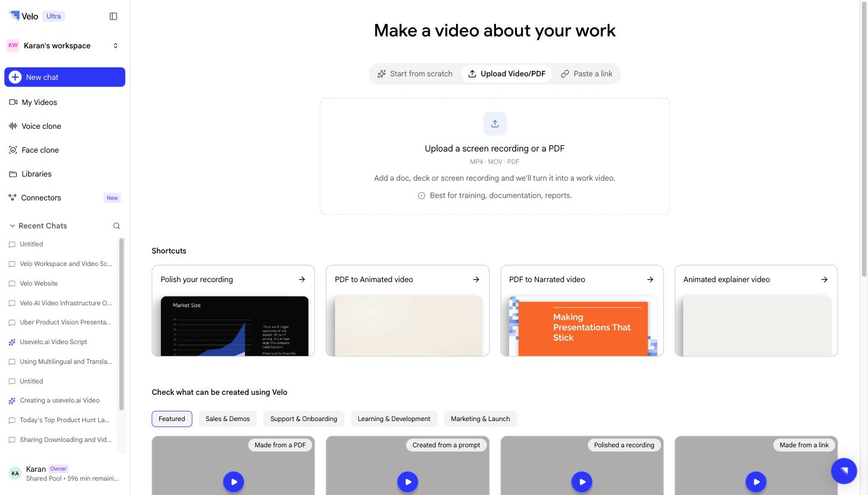Viewport: 868px width, 495px height.
Task: Open Today's Top Product Hunt chat
Action: pyautogui.click(x=60, y=420)
